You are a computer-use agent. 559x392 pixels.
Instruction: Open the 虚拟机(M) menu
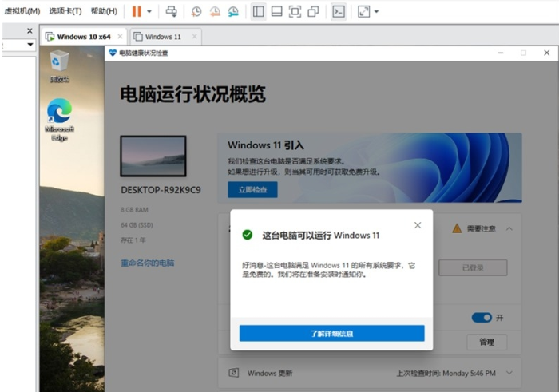pyautogui.click(x=22, y=11)
